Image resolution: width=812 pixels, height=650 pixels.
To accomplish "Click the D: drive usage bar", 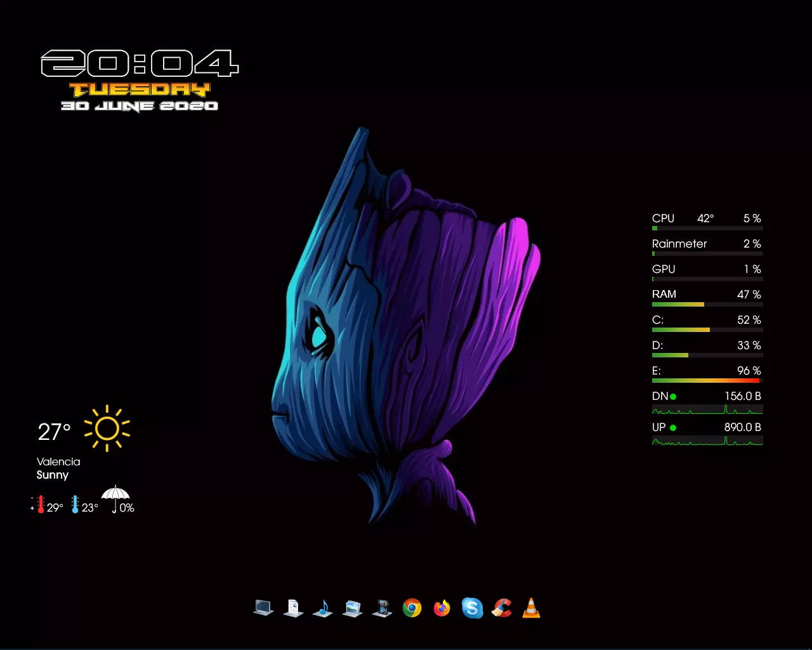I will click(707, 355).
